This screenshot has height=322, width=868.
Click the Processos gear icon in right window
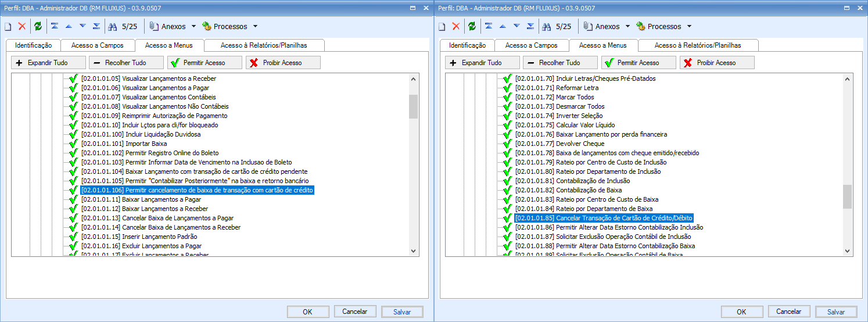coord(641,26)
